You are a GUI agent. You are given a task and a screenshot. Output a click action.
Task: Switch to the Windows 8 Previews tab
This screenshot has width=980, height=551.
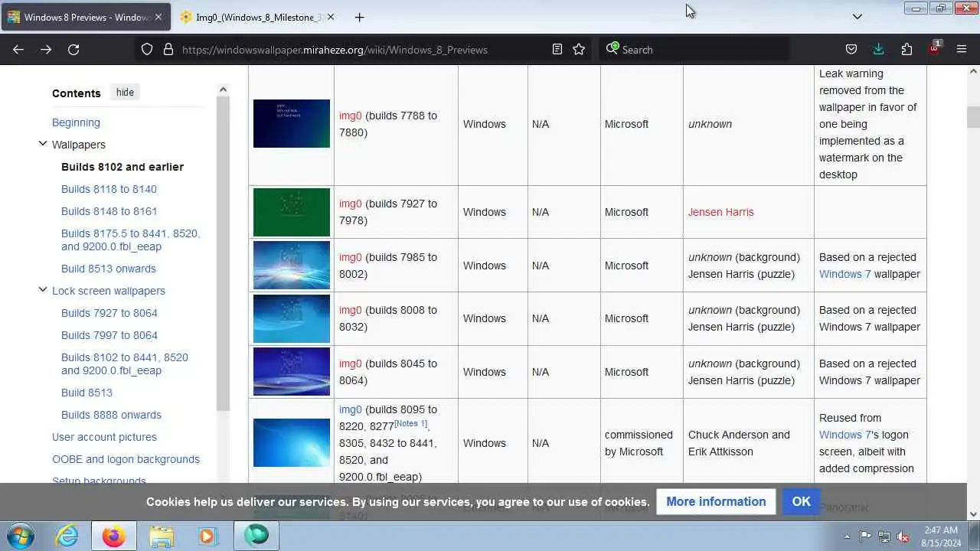pyautogui.click(x=86, y=17)
